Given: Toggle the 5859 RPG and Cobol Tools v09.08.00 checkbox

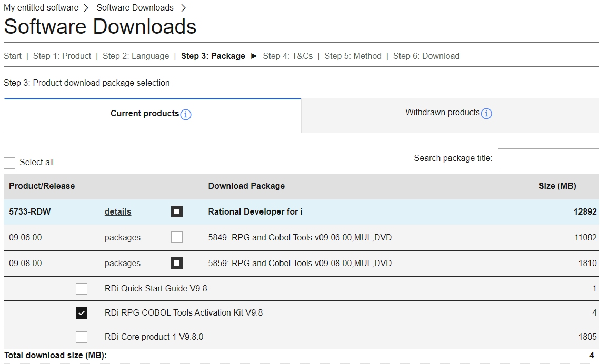Looking at the screenshot, I should point(177,263).
